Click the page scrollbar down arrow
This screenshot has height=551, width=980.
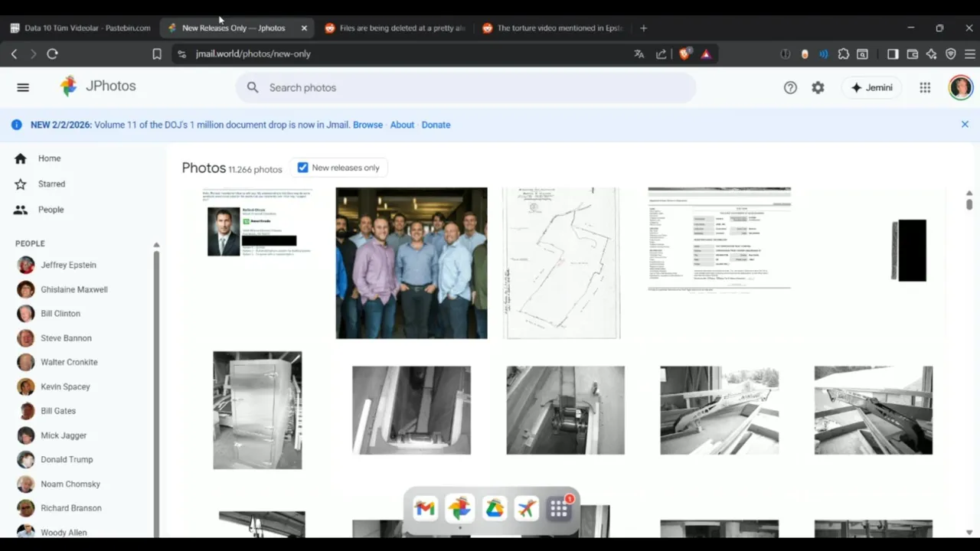tap(969, 532)
